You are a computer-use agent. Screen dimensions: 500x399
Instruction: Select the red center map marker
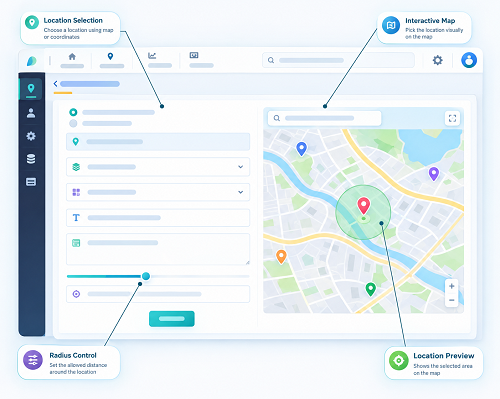click(364, 205)
